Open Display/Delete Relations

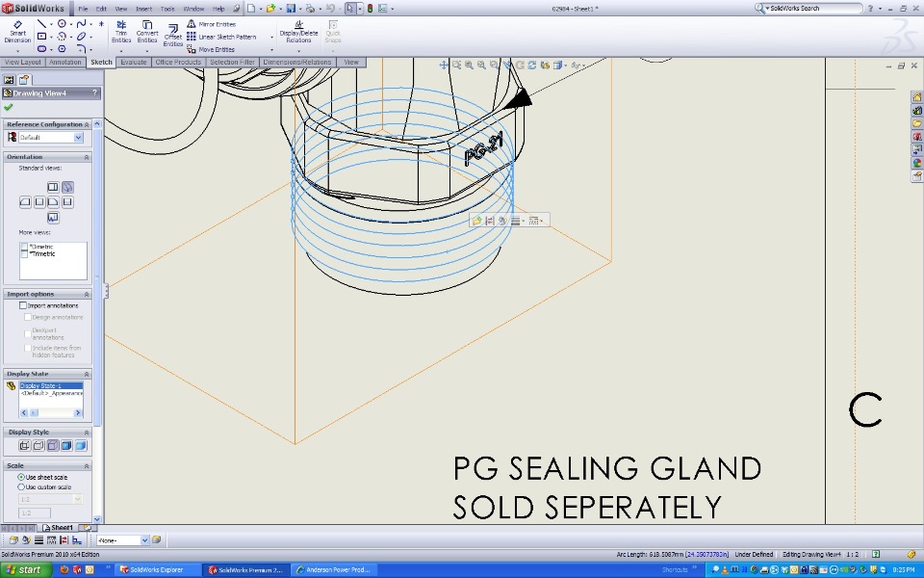pyautogui.click(x=298, y=32)
